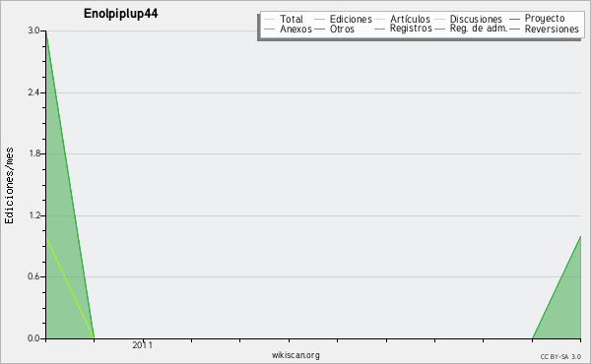The width and height of the screenshot is (591, 364).
Task: Click the 0.6 y-axis value
Action: coord(33,276)
